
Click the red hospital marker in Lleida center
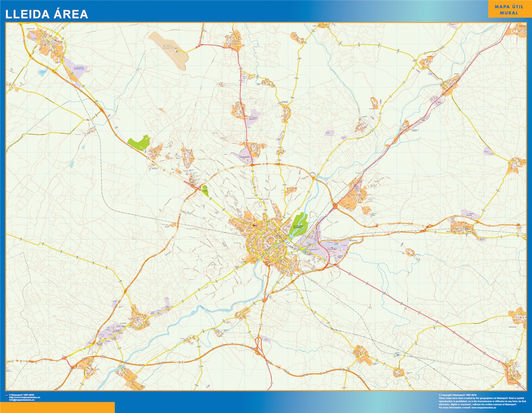click(x=255, y=225)
